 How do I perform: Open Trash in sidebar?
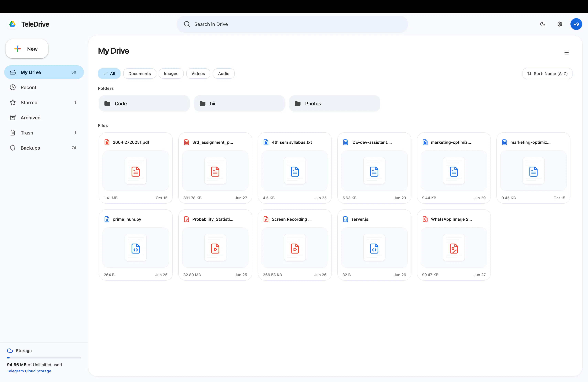click(44, 133)
